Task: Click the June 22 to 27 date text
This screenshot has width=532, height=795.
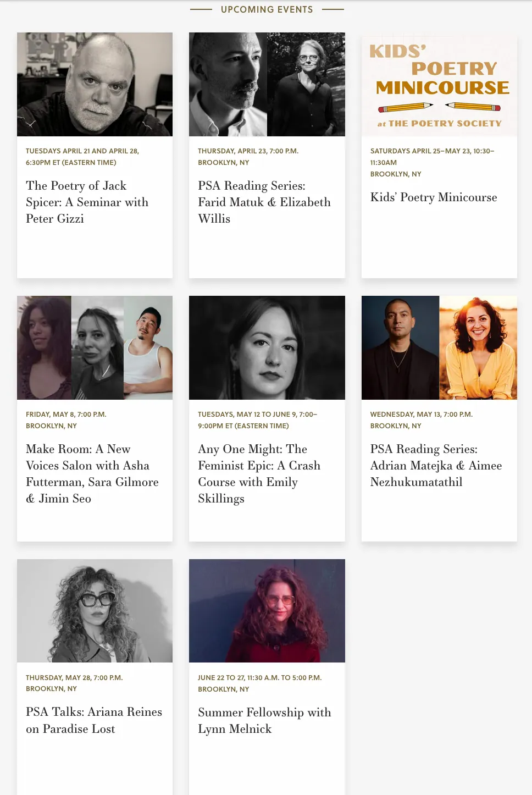Action: tap(259, 678)
